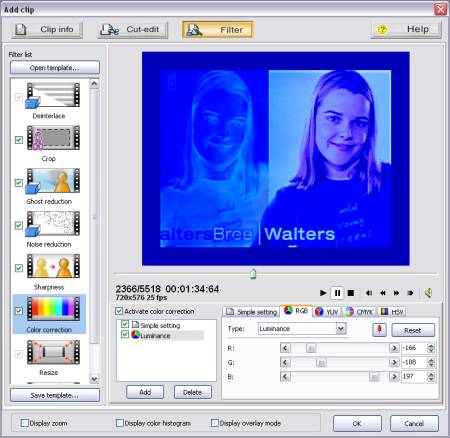
Task: Switch to the Simple setting tab
Action: [252, 312]
